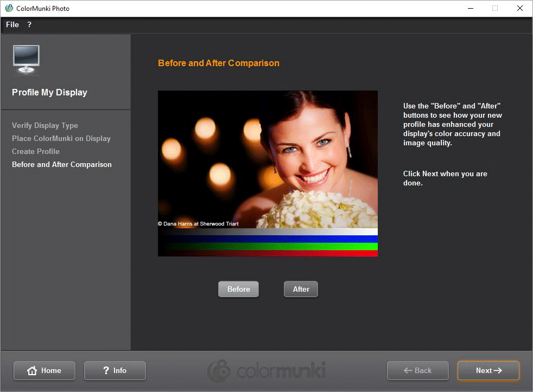Image resolution: width=533 pixels, height=392 pixels.
Task: Click the ColorMunki logo in bottom bar
Action: pyautogui.click(x=266, y=370)
